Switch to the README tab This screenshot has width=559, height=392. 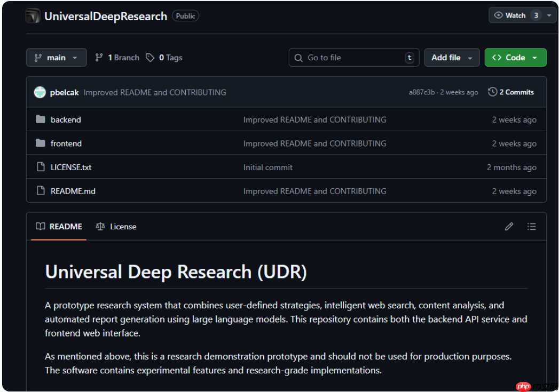click(x=59, y=227)
